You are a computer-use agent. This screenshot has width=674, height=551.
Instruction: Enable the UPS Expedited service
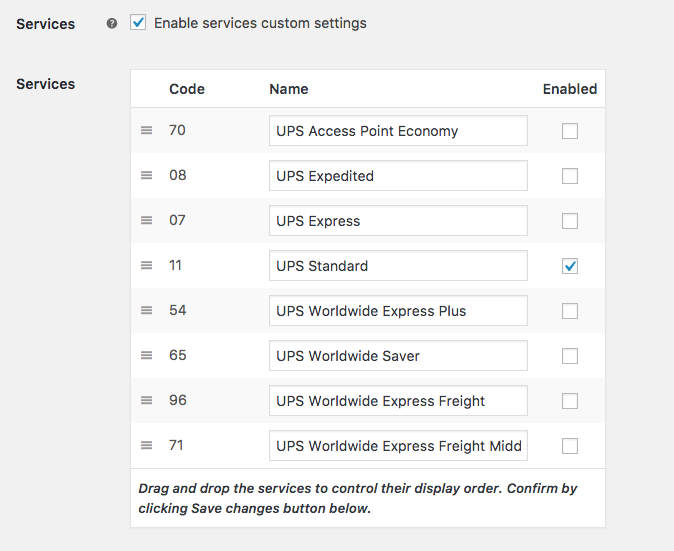(570, 176)
